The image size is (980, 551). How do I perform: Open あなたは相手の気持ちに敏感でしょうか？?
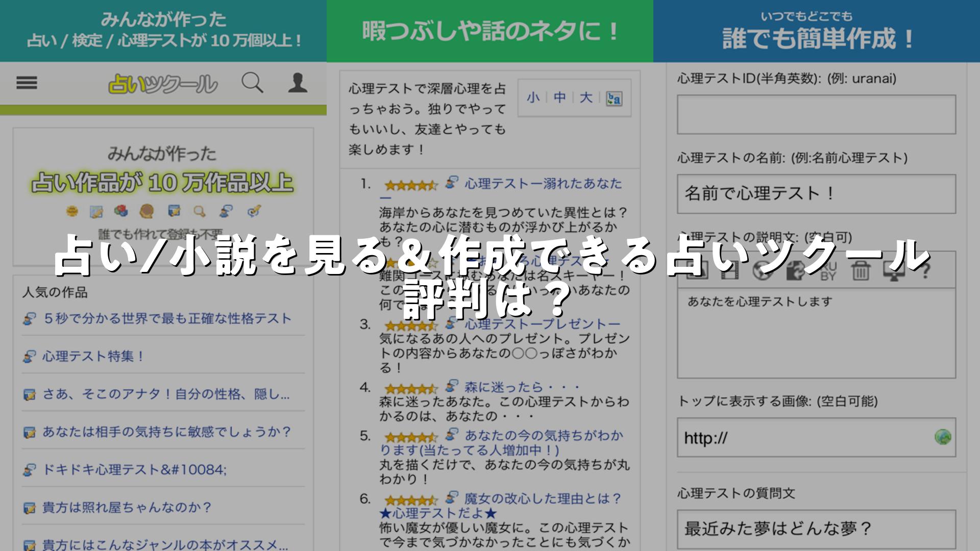point(167,432)
